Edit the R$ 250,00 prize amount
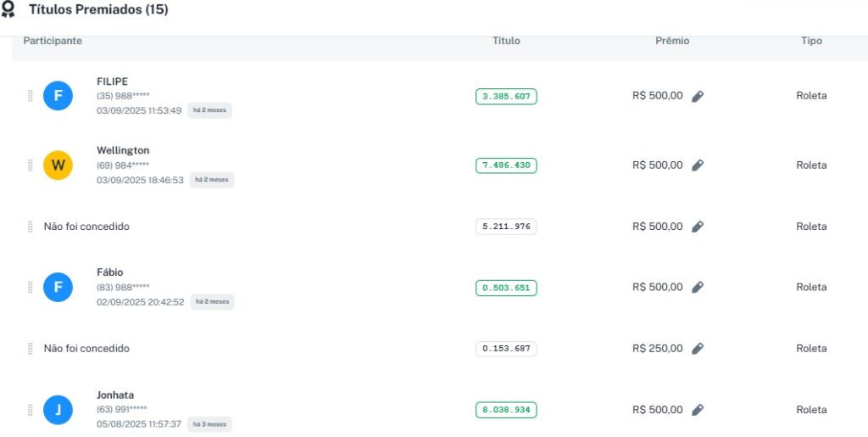The height and width of the screenshot is (437, 868). [698, 349]
